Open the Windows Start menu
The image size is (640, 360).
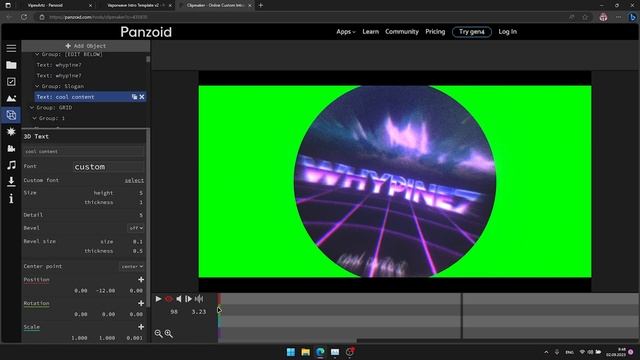291,352
